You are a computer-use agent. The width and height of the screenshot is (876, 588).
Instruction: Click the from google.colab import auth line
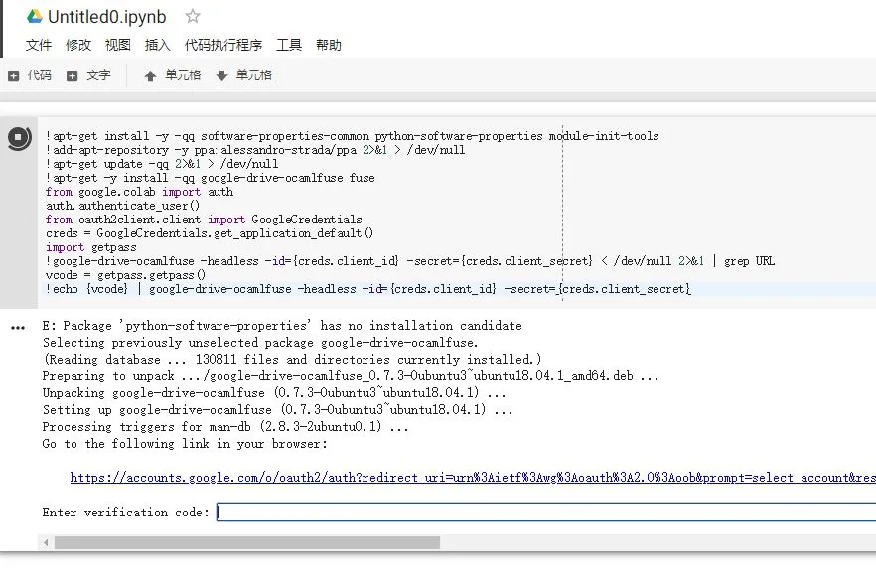[x=140, y=192]
